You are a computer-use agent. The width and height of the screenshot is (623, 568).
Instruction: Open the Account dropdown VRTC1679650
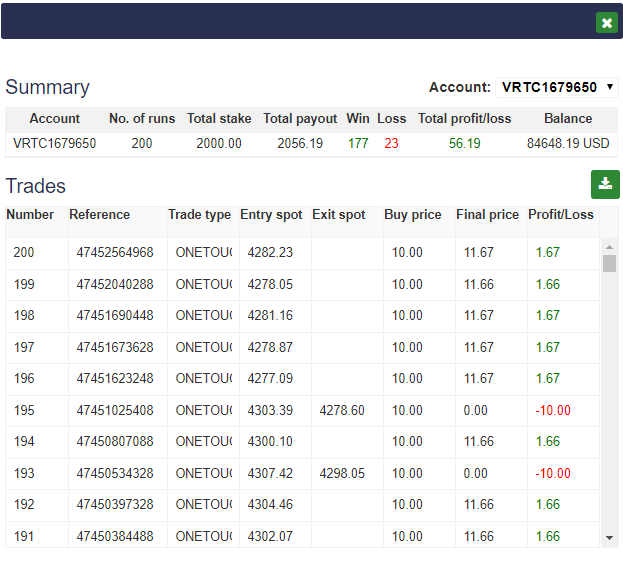[x=557, y=87]
